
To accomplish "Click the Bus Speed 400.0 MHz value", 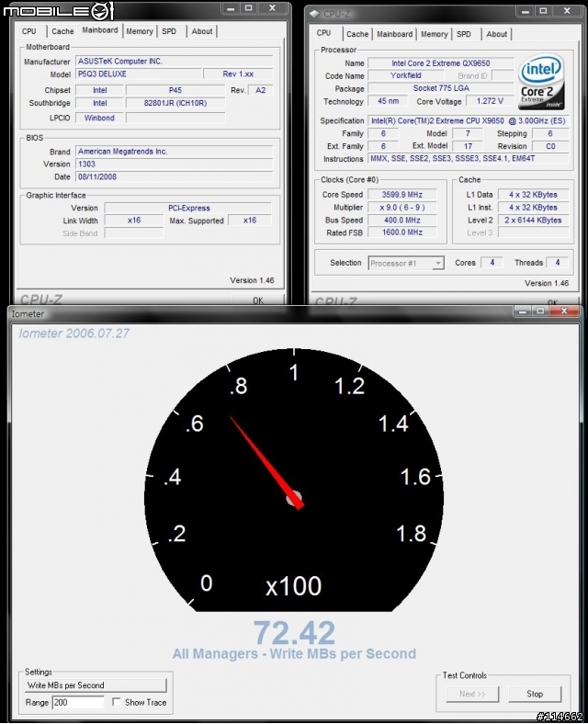I will point(402,221).
